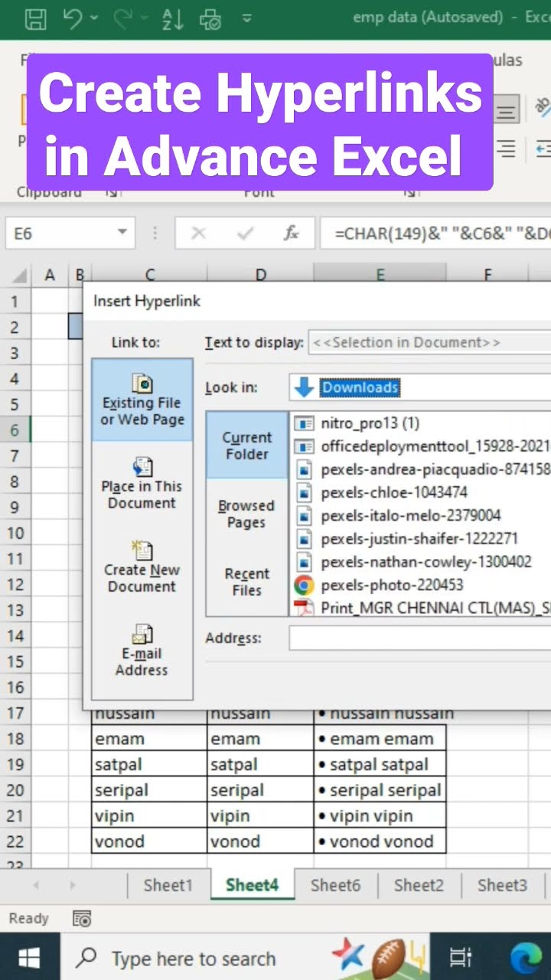Image resolution: width=551 pixels, height=980 pixels.
Task: Select pexels-andrea-piacquadio image file
Action: point(422,469)
